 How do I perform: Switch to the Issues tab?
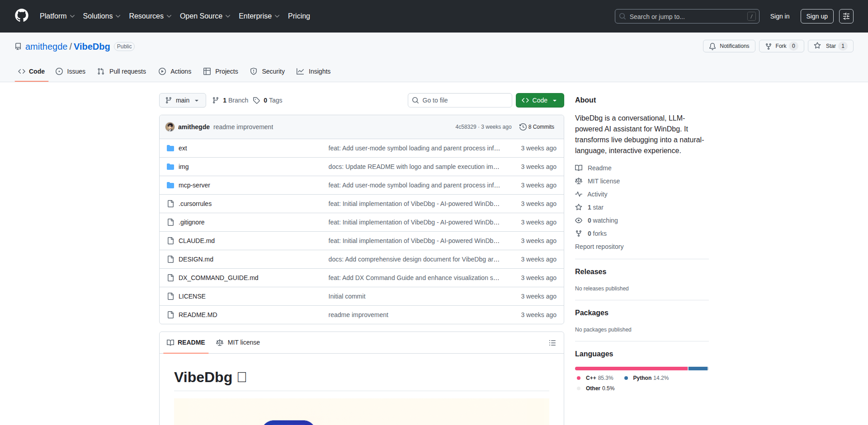click(x=71, y=71)
